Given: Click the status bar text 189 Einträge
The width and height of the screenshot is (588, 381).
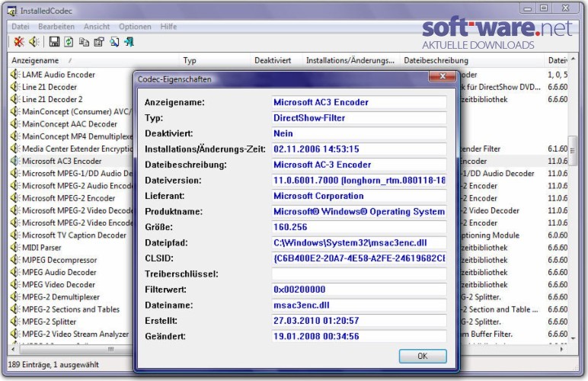Looking at the screenshot, I should pos(53,364).
